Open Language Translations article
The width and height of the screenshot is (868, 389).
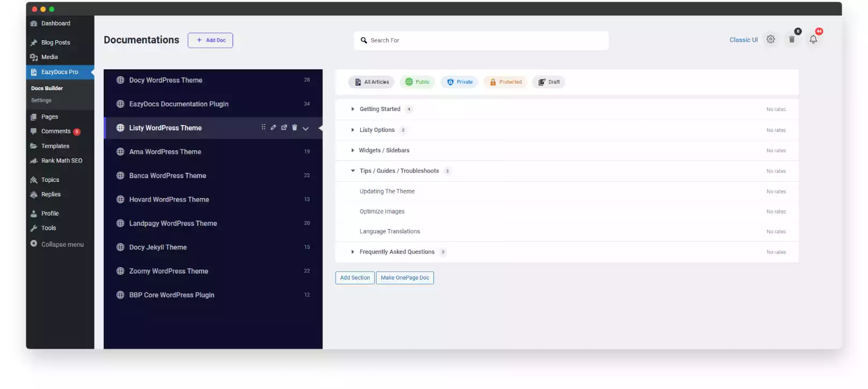(389, 231)
